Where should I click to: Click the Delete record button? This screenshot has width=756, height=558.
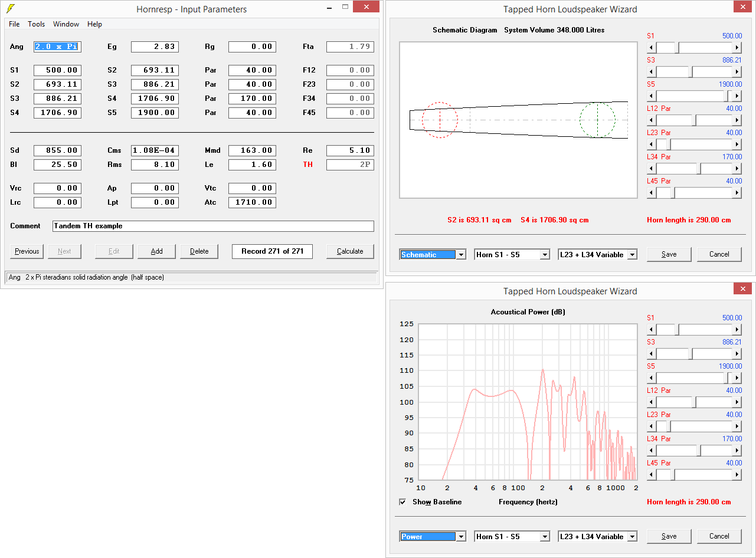(x=199, y=251)
